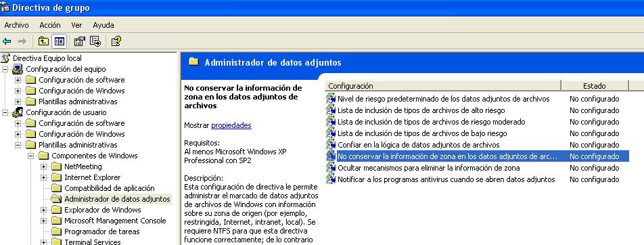This screenshot has height=245, width=644.
Task: Click the folder icon next to Internet Explorer
Action: coord(57,177)
